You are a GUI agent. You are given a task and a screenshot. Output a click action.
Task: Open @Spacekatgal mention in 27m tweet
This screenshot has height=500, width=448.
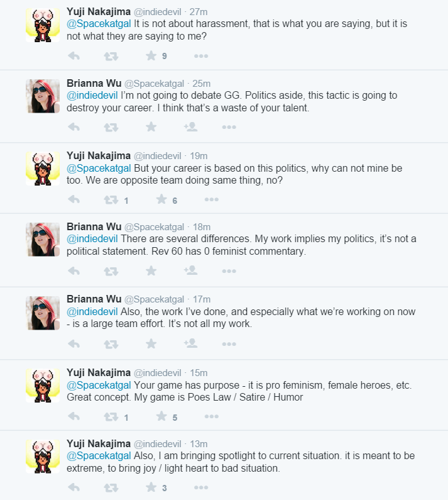click(99, 24)
